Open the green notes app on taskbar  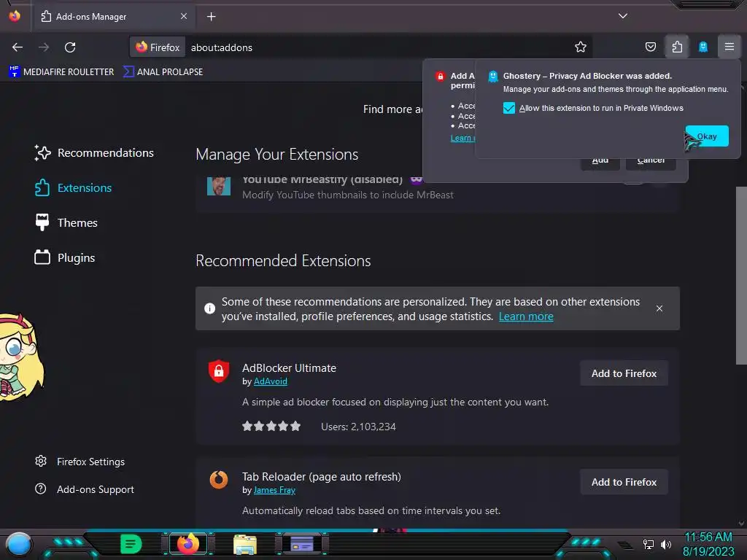click(131, 544)
